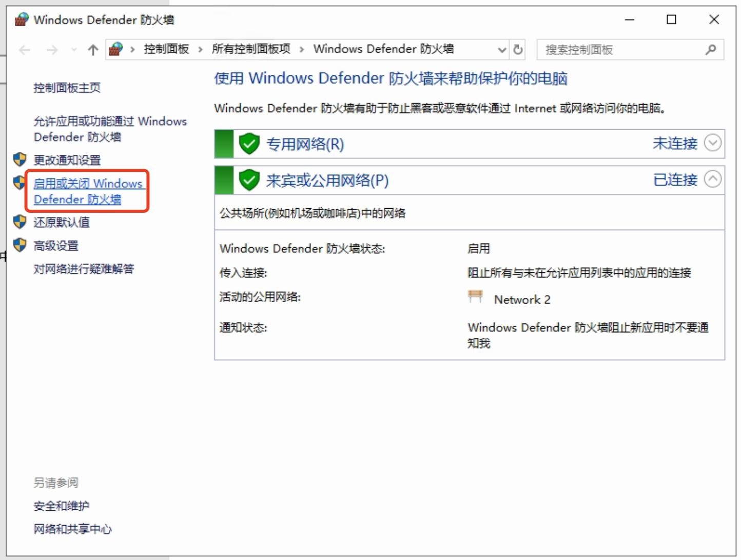Open 更改通知设置 link
Screen dimensions: 741x560
tap(67, 160)
